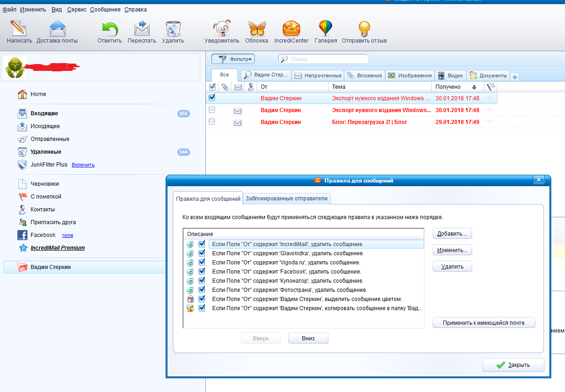The height and width of the screenshot is (392, 565).
Task: Click the Закрыть button
Action: 513,365
